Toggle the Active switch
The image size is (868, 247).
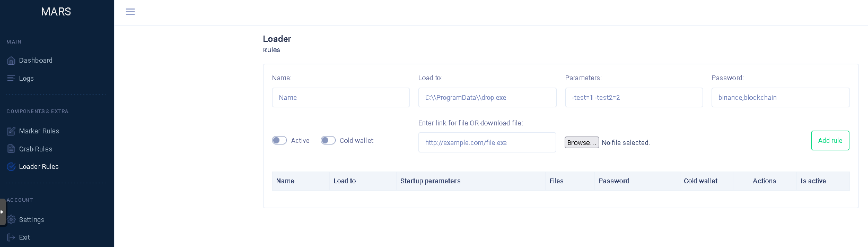pyautogui.click(x=279, y=140)
